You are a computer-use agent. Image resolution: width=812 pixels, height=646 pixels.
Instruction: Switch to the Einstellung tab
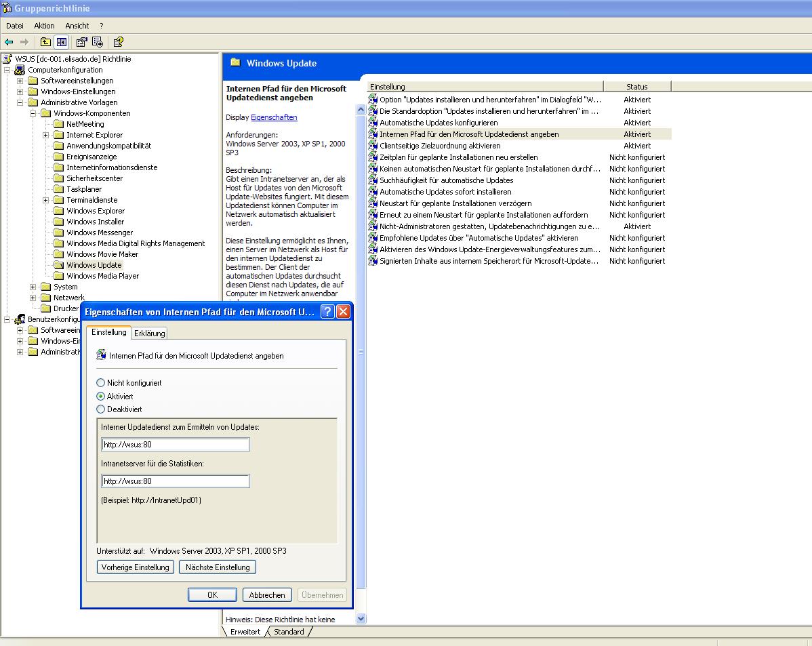click(108, 332)
